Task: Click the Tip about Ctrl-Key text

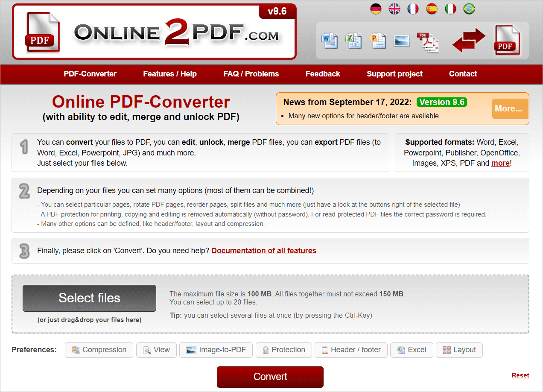Action: 271,316
